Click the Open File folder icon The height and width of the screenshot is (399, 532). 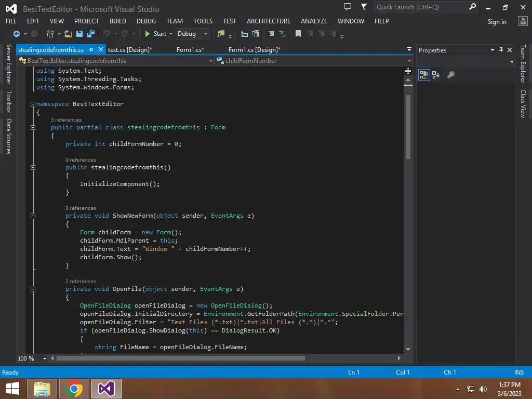click(68, 34)
